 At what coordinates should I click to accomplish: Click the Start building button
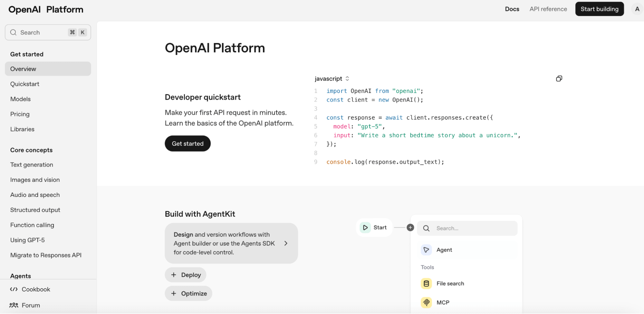(599, 9)
